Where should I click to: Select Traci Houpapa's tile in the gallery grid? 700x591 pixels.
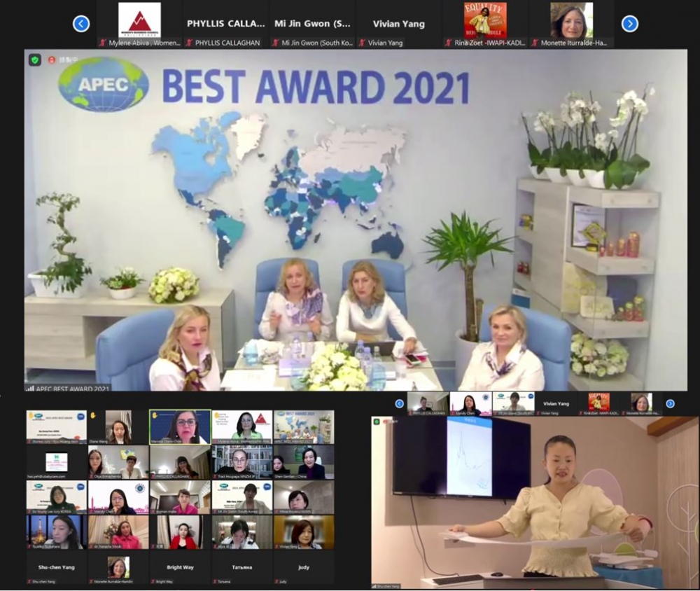(242, 462)
